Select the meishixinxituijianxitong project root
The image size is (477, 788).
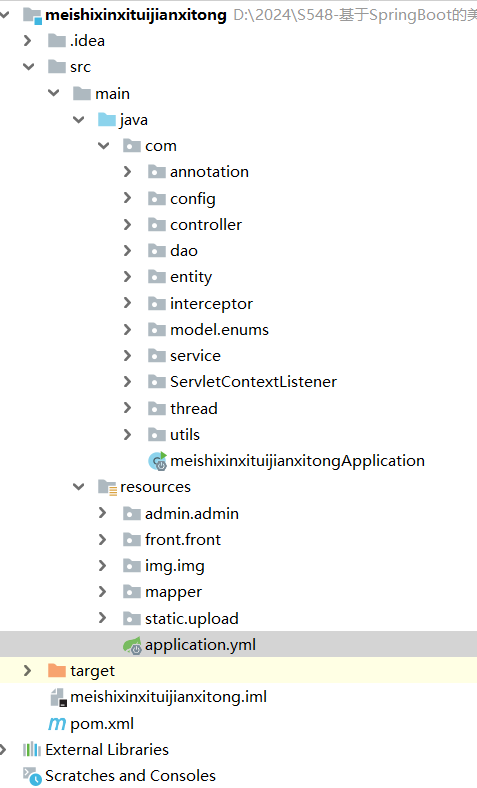136,15
